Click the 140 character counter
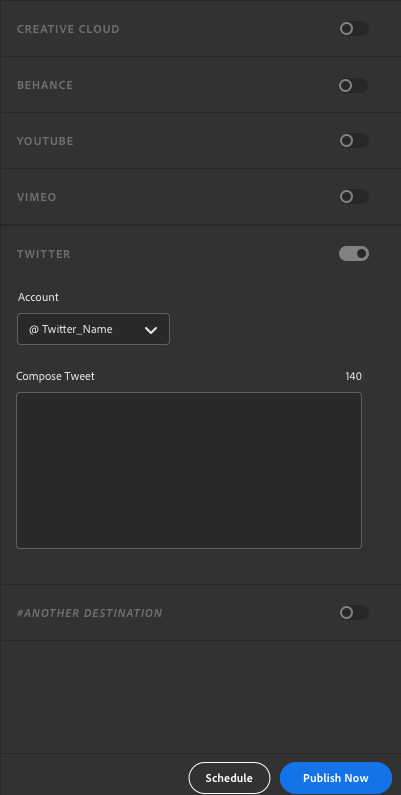The width and height of the screenshot is (401, 795). (353, 376)
